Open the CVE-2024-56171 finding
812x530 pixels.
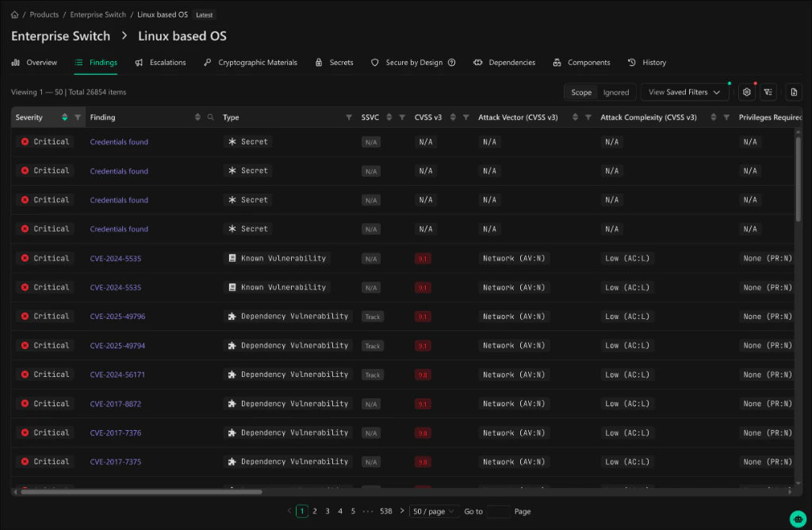coord(117,374)
